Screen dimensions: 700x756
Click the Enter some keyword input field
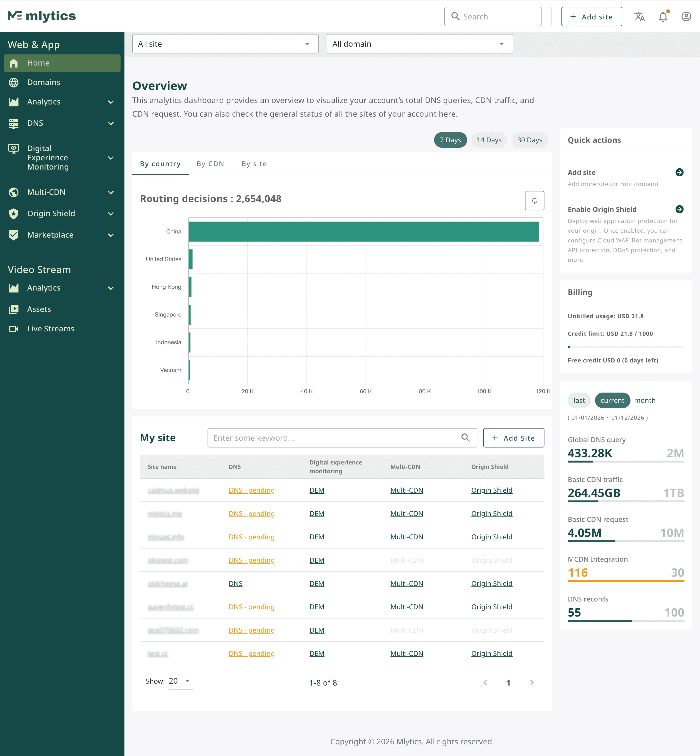pyautogui.click(x=333, y=438)
